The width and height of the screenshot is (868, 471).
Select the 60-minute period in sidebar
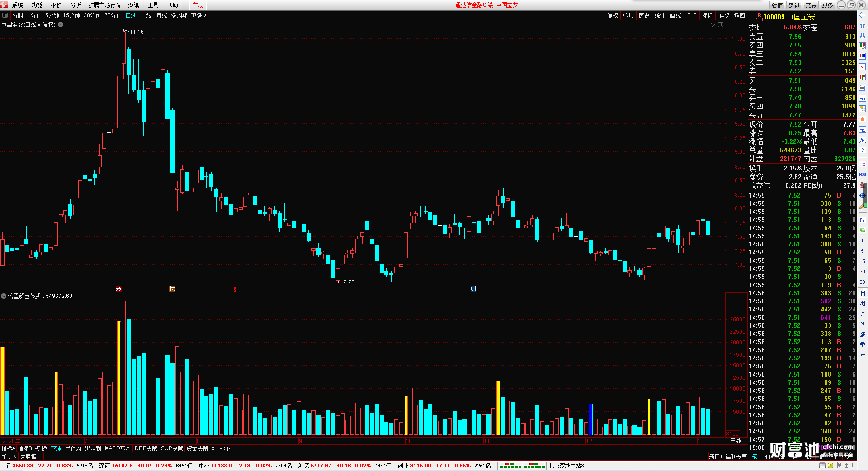[x=863, y=282]
